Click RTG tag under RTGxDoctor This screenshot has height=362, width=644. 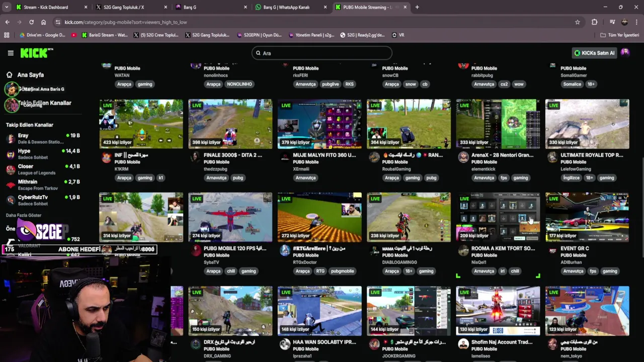(320, 271)
